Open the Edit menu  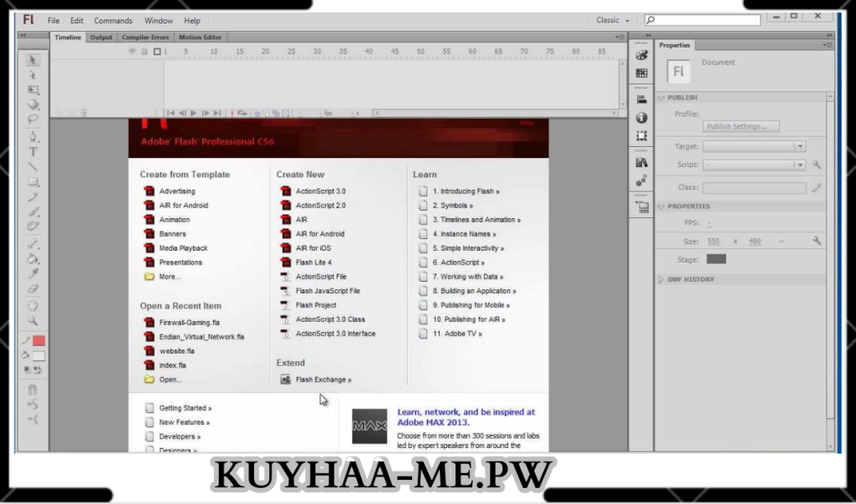(x=76, y=21)
